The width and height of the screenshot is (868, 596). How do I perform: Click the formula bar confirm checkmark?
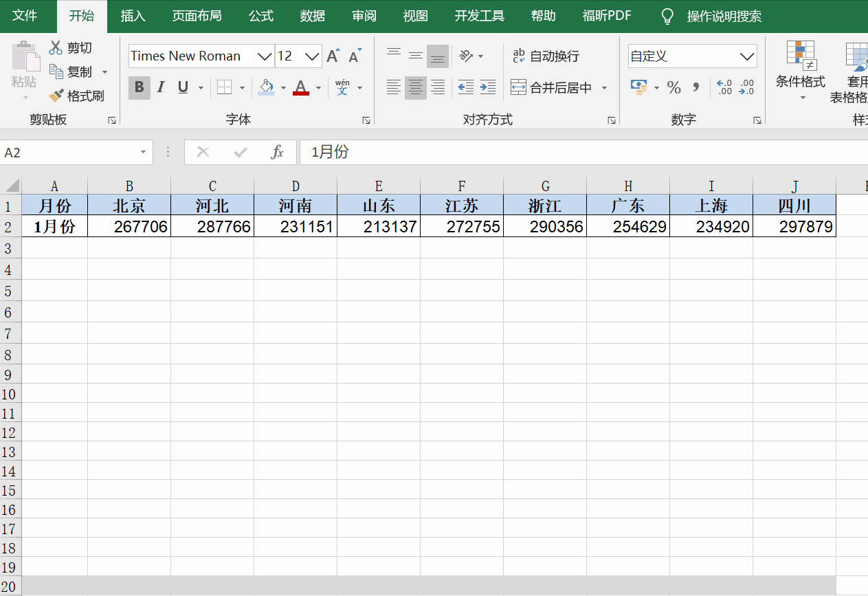241,152
